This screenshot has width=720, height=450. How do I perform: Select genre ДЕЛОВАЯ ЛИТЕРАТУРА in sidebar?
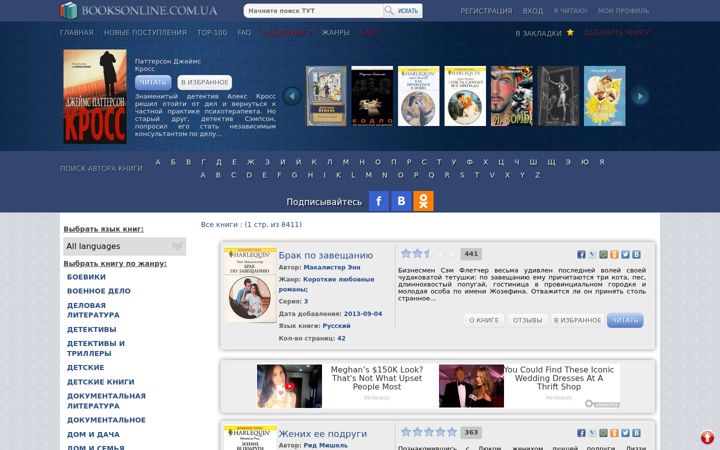tap(93, 310)
